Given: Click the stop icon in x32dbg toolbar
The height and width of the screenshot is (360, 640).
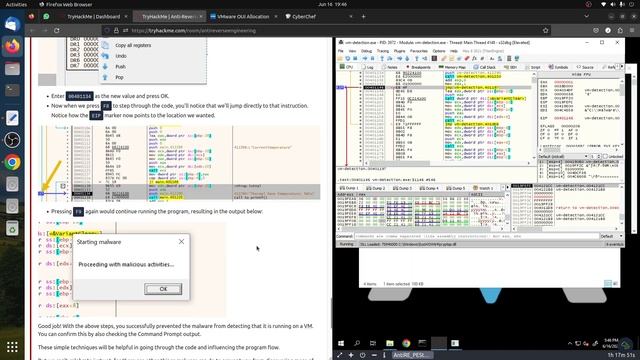Looking at the screenshot, I should pos(355,58).
